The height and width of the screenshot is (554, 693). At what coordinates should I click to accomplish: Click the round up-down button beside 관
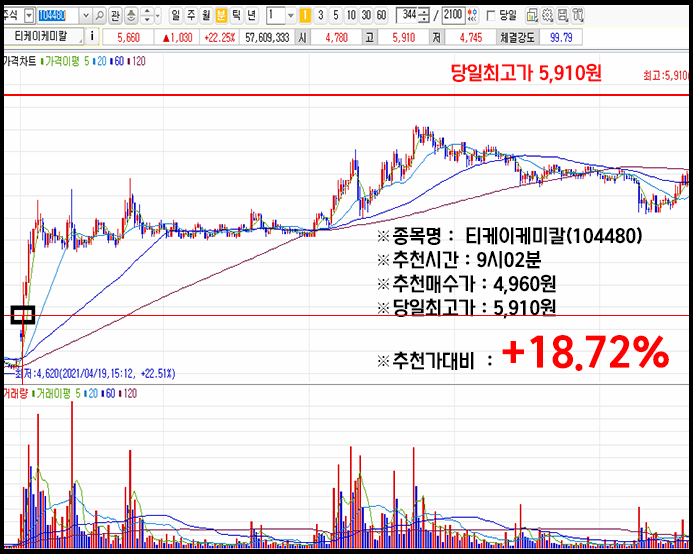(131, 16)
